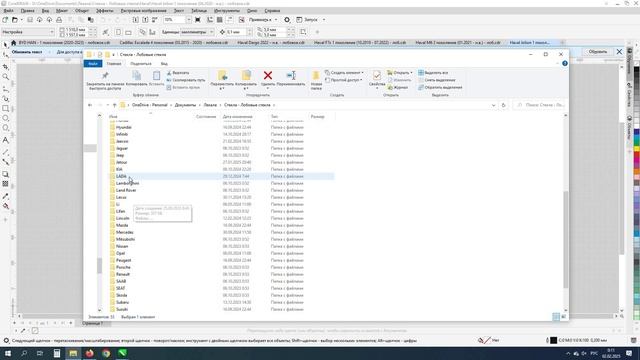Click the Move to icon in Explorer ribbon

coord(222,75)
